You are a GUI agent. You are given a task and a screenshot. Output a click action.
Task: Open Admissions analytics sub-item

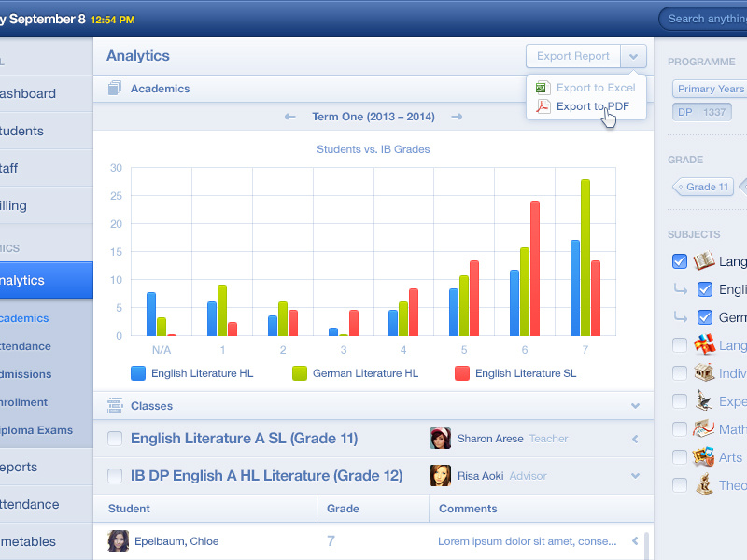click(46, 374)
